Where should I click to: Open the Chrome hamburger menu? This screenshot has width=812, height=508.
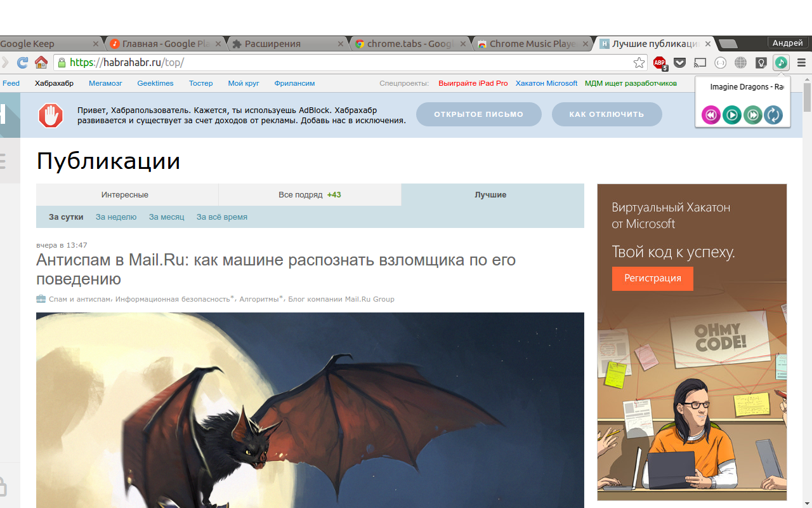coord(801,63)
